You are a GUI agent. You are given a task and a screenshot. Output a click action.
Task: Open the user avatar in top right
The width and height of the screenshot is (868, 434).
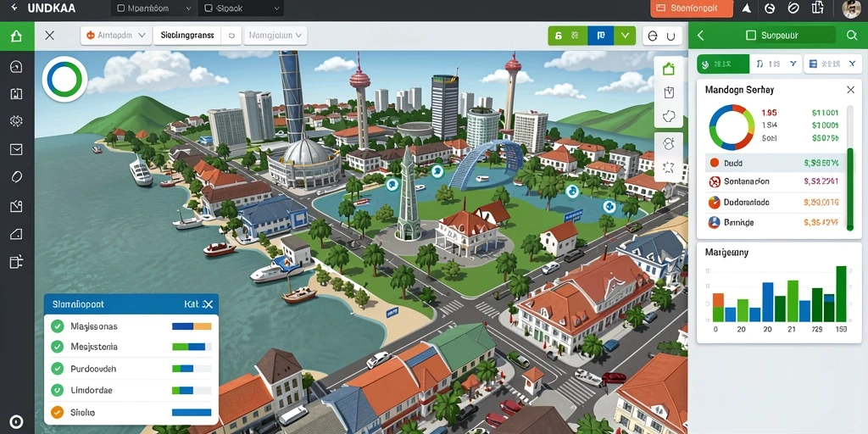851,8
